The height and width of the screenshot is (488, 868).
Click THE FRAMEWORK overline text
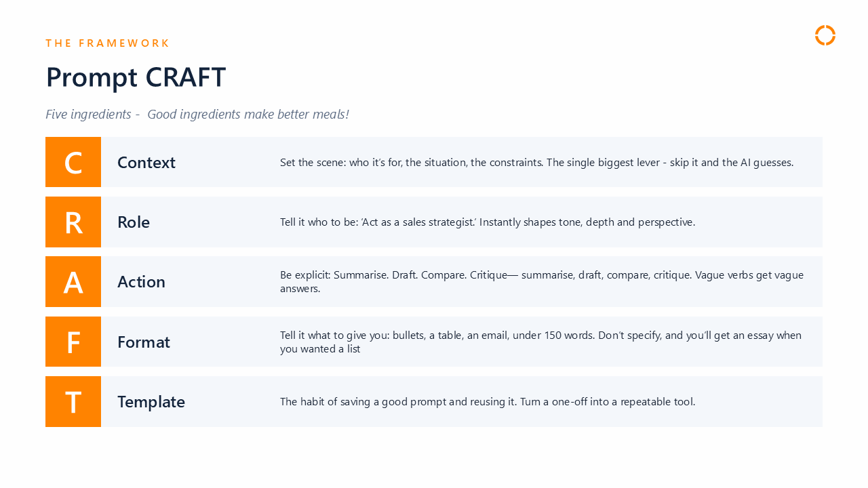107,43
